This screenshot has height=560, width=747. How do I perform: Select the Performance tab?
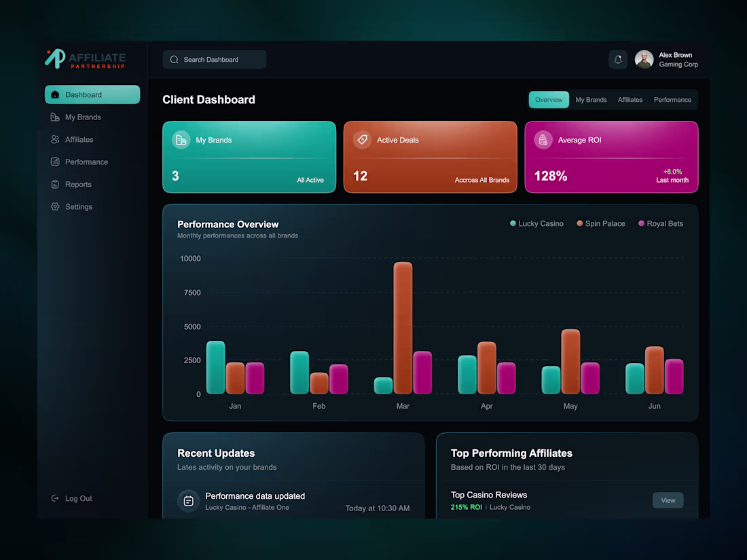pos(672,99)
